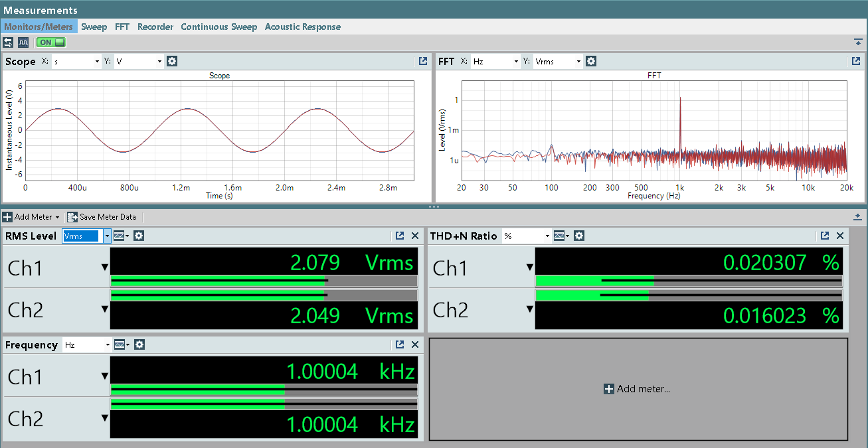Click the Scope waveform graph area
This screenshot has width=868, height=448.
(219, 130)
